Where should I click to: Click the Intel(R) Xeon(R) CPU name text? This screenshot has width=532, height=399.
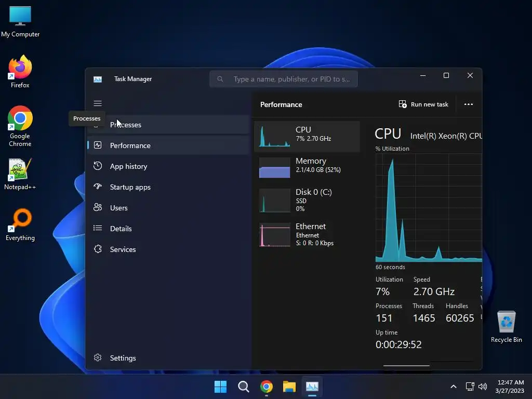point(446,136)
